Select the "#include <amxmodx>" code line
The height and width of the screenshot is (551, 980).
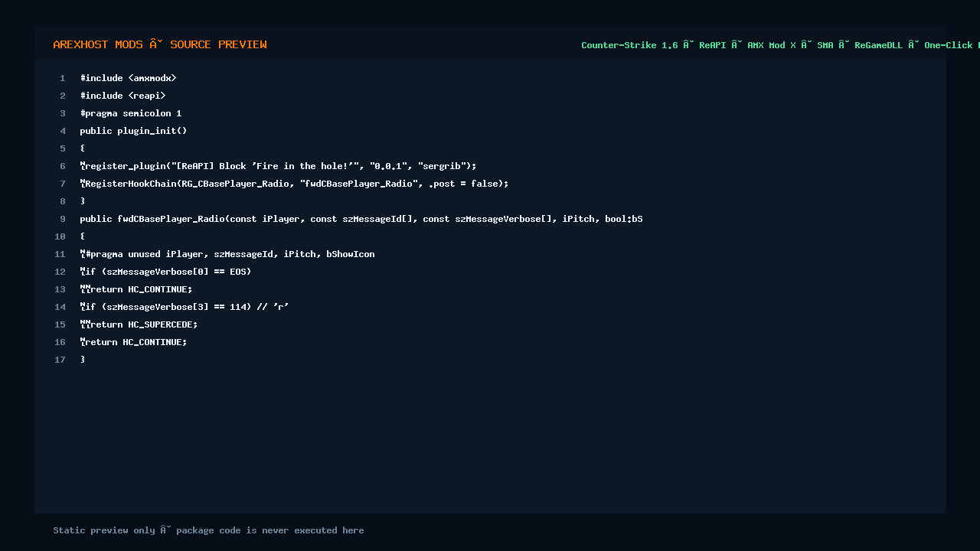click(128, 78)
